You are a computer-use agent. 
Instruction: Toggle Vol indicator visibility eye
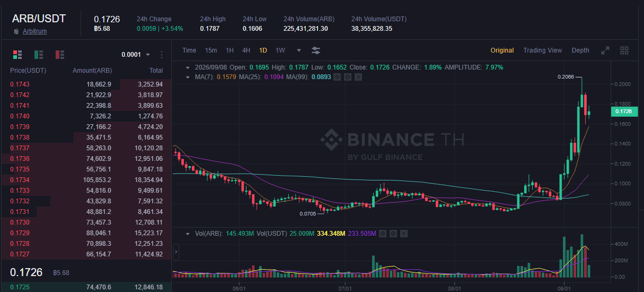point(382,234)
